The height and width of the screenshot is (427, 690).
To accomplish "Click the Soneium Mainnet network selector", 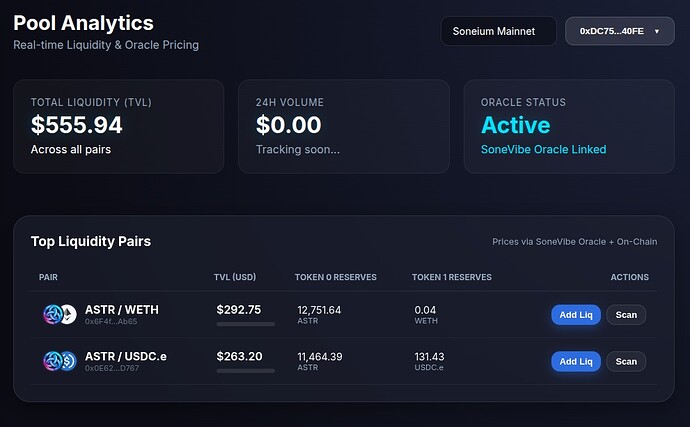I will 498,31.
